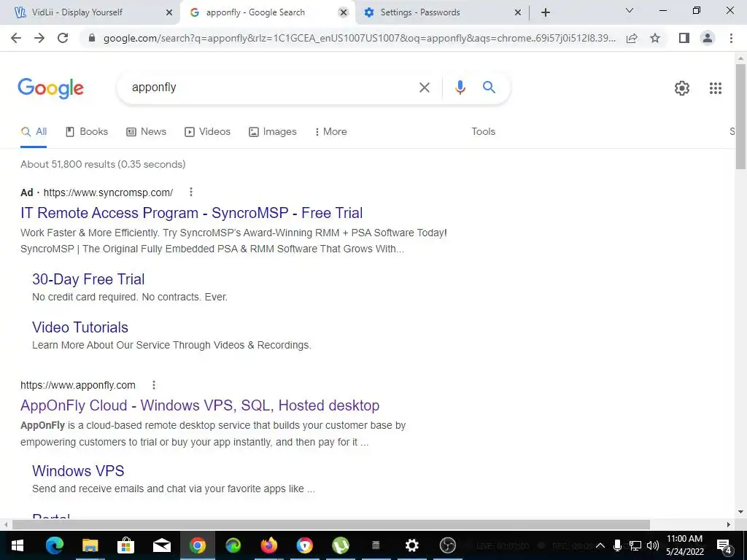Screen dimensions: 747x560
Task: Share this page from the address bar
Action: pos(632,38)
